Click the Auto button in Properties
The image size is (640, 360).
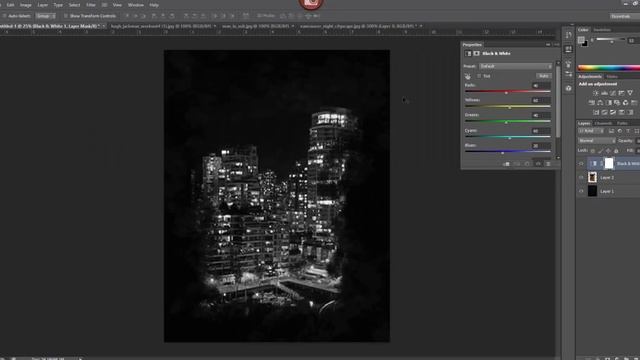(544, 76)
